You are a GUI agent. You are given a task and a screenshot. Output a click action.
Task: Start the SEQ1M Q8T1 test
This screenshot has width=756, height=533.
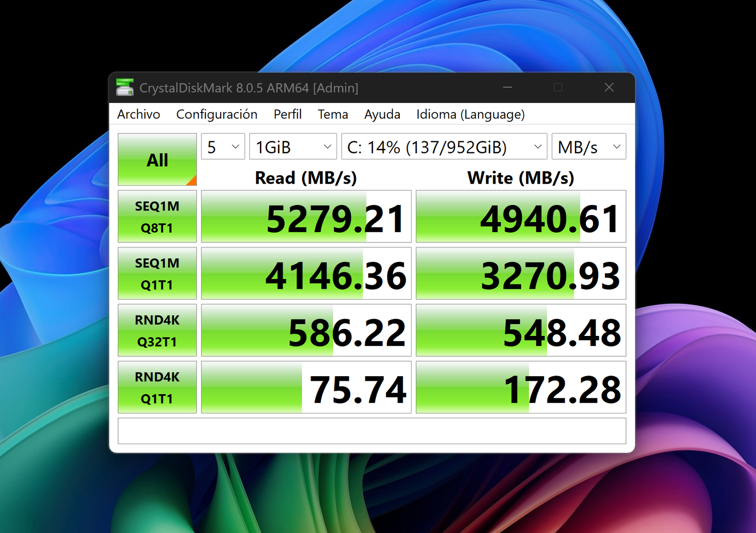click(x=157, y=216)
